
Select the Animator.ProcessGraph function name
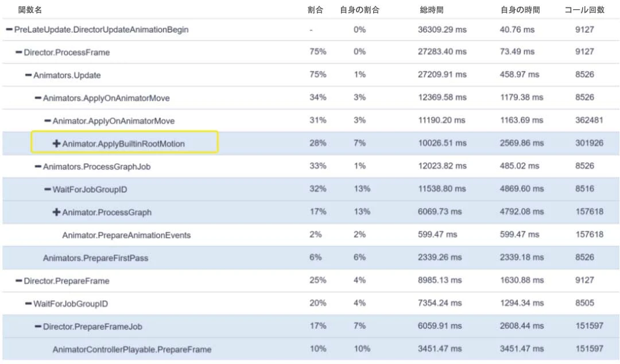click(107, 212)
